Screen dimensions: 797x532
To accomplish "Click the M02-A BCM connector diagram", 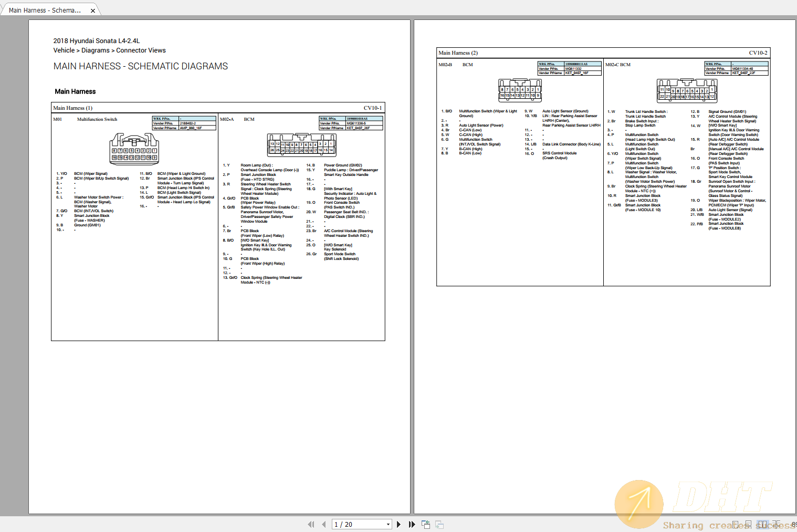I will pyautogui.click(x=302, y=144).
